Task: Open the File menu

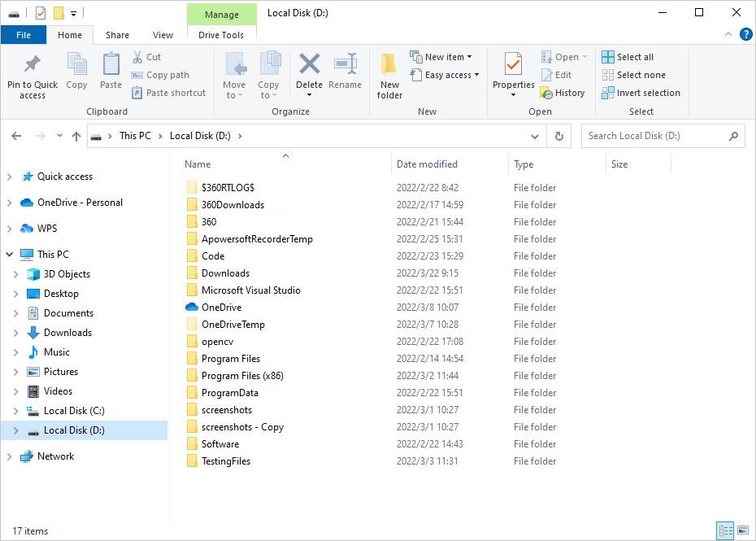Action: (x=24, y=35)
